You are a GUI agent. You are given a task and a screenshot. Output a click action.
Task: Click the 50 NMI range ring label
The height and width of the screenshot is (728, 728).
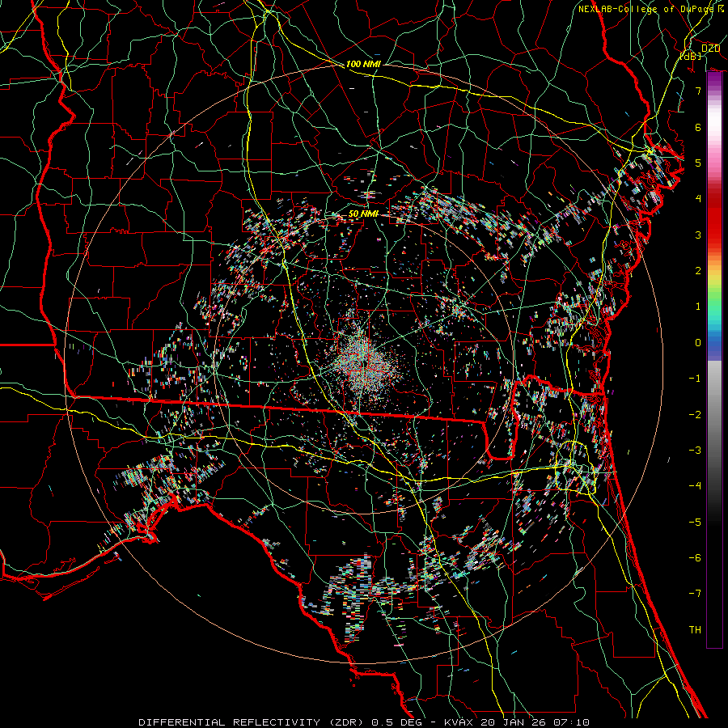(363, 214)
